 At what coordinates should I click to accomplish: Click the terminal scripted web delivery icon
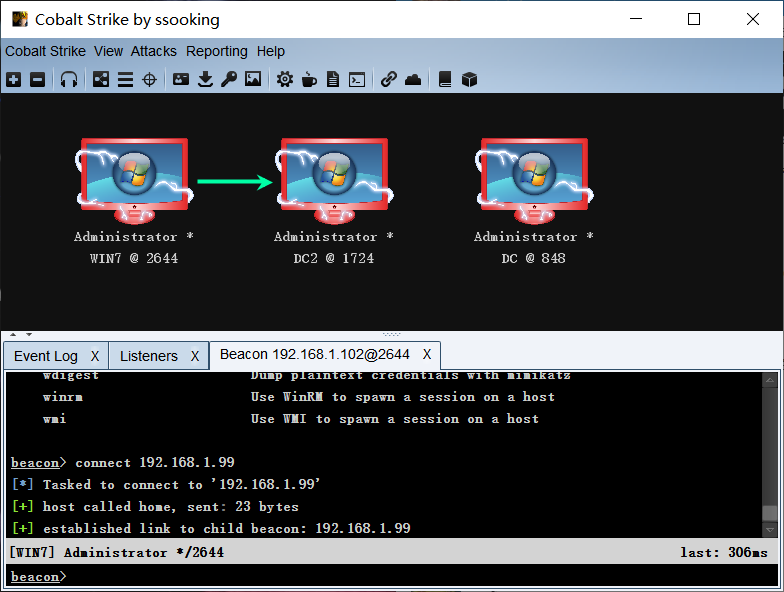[357, 80]
